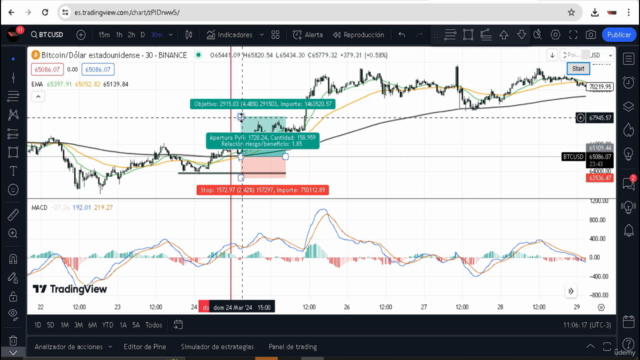
Task: Select the trend line tool
Action: pos(13,78)
